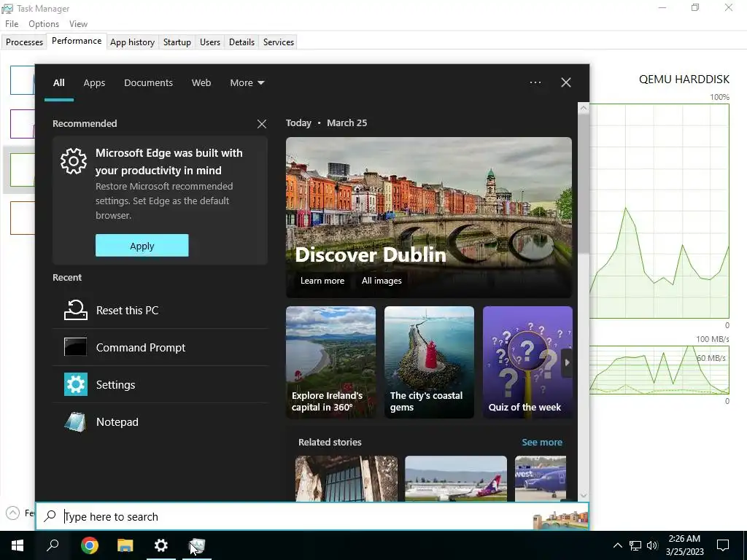
Task: Select the Documents search filter tab
Action: click(148, 83)
